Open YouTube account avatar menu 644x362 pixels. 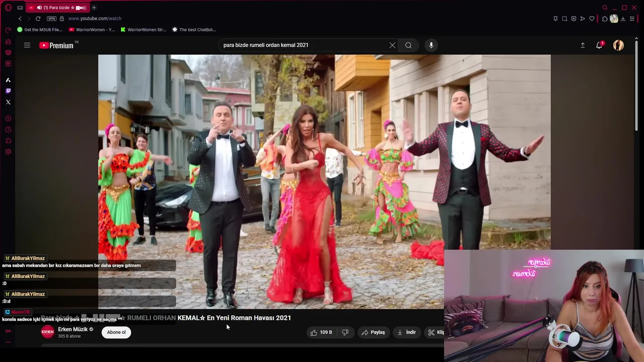pyautogui.click(x=618, y=45)
